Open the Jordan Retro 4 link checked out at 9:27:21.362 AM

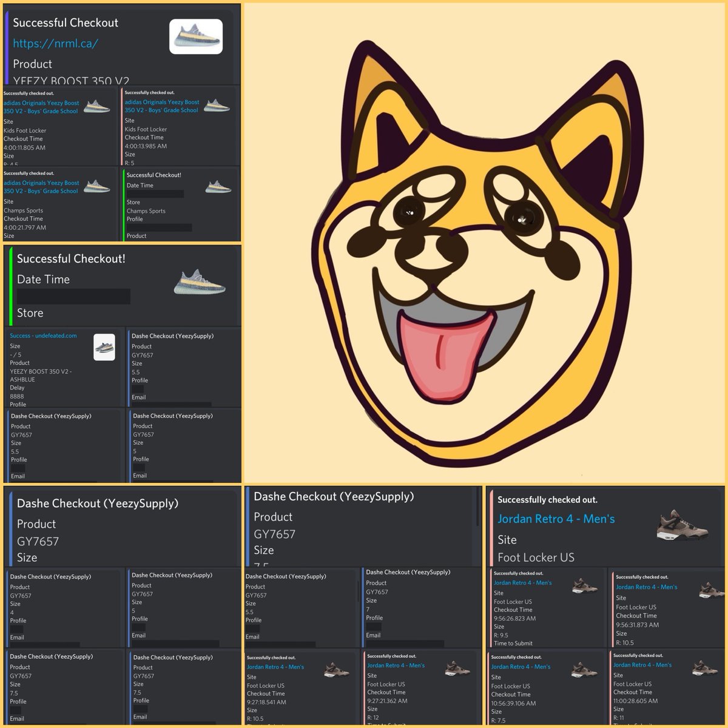[x=396, y=666]
